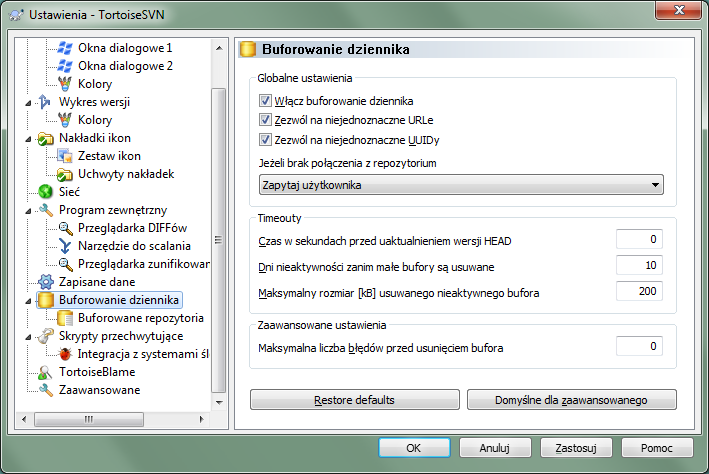The height and width of the screenshot is (474, 709).
Task: Click the tree scrollbar up arrow
Action: [x=219, y=48]
